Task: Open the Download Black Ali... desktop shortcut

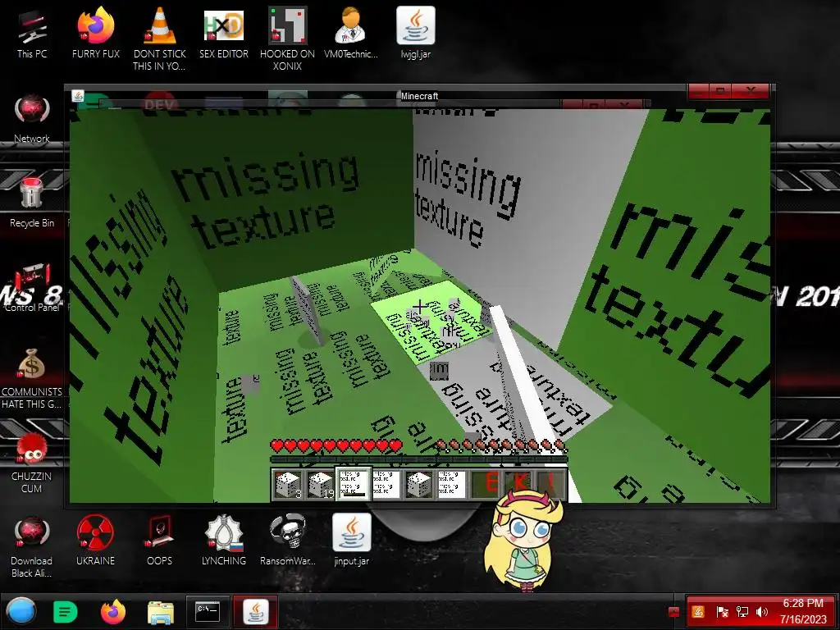Action: tap(32, 547)
